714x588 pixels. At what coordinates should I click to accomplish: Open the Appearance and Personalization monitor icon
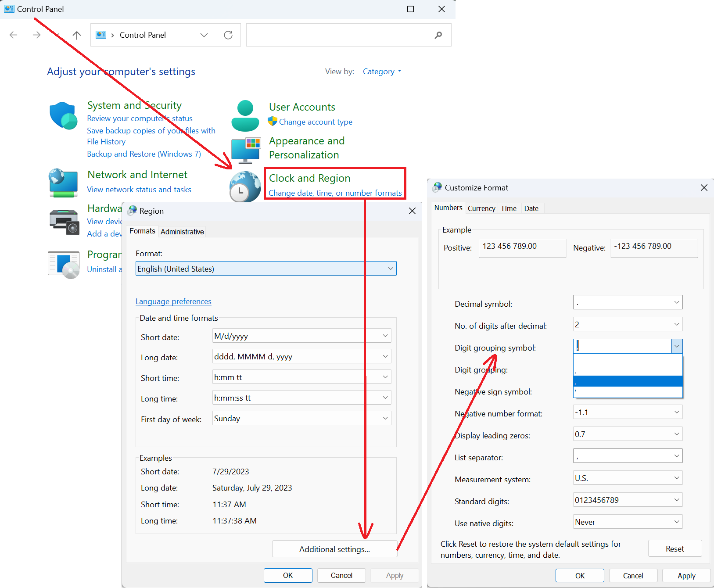[x=246, y=150]
